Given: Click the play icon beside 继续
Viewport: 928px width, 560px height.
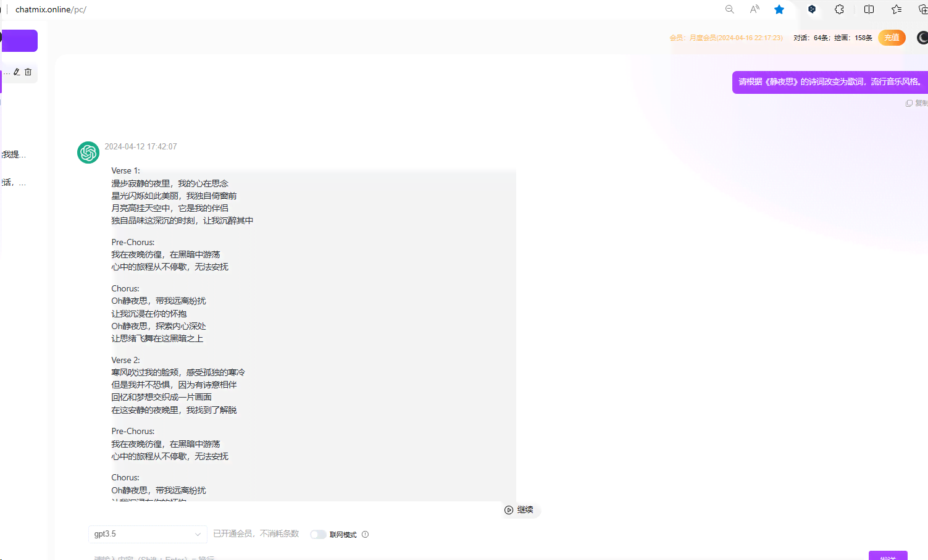Looking at the screenshot, I should point(509,510).
